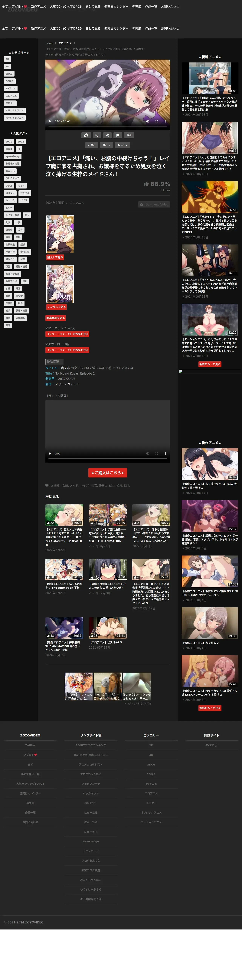The width and height of the screenshot is (242, 980).
Task: Click the thumbs-down dislike button
Action: (x=97, y=135)
